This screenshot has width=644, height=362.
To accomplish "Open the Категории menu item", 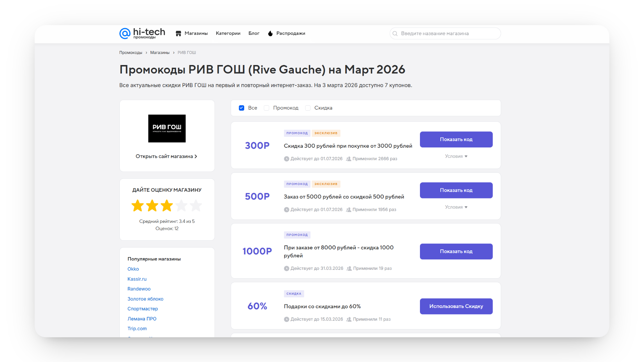I will click(x=228, y=34).
